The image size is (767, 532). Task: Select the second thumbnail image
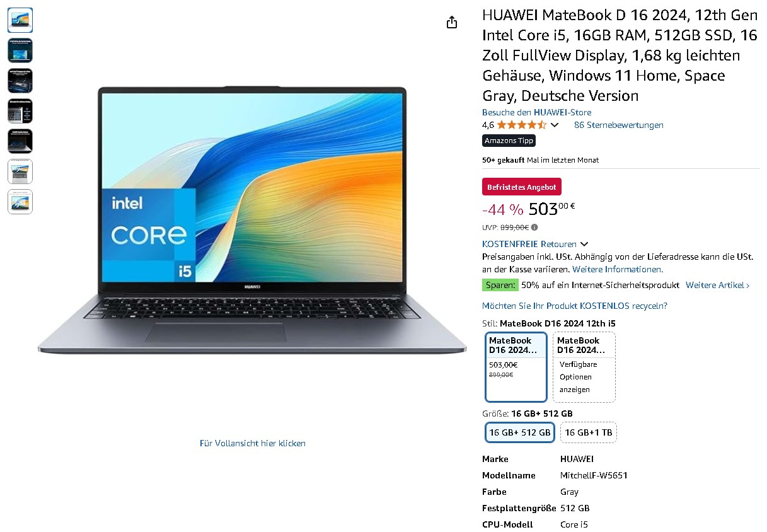point(20,50)
